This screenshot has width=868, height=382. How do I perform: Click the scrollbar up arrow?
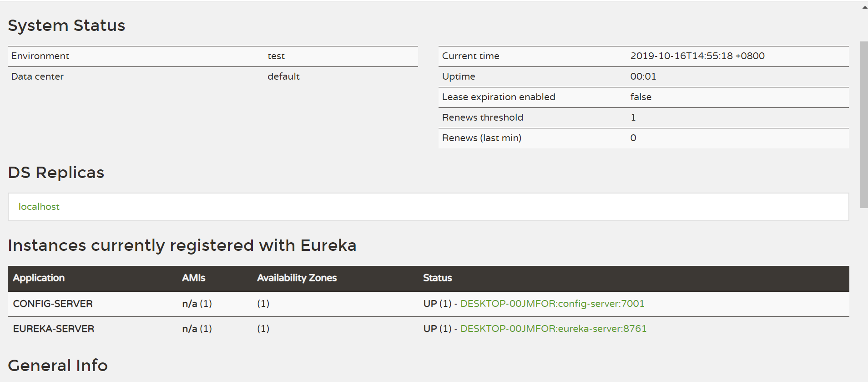pyautogui.click(x=864, y=7)
